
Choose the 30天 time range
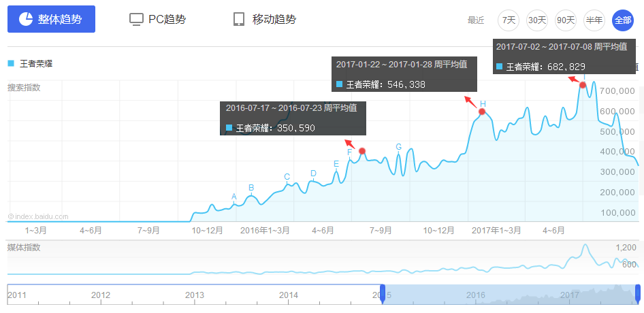click(x=537, y=20)
